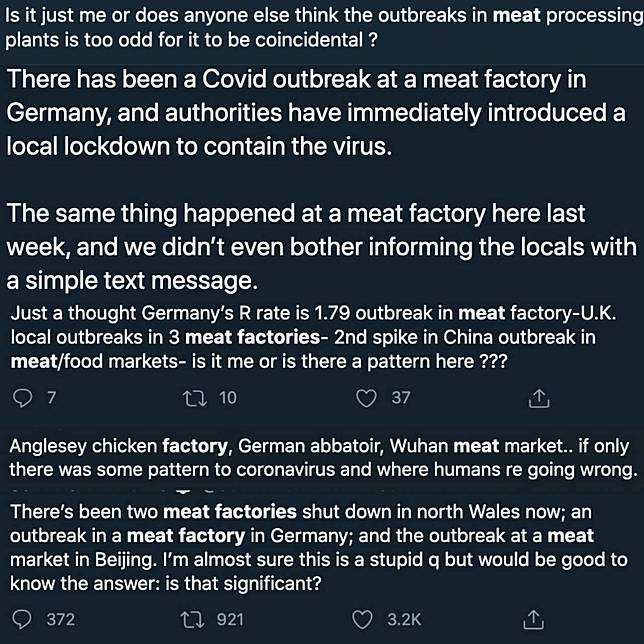The width and height of the screenshot is (644, 644).
Task: Like the tweet with 37 likes
Action: 369,398
